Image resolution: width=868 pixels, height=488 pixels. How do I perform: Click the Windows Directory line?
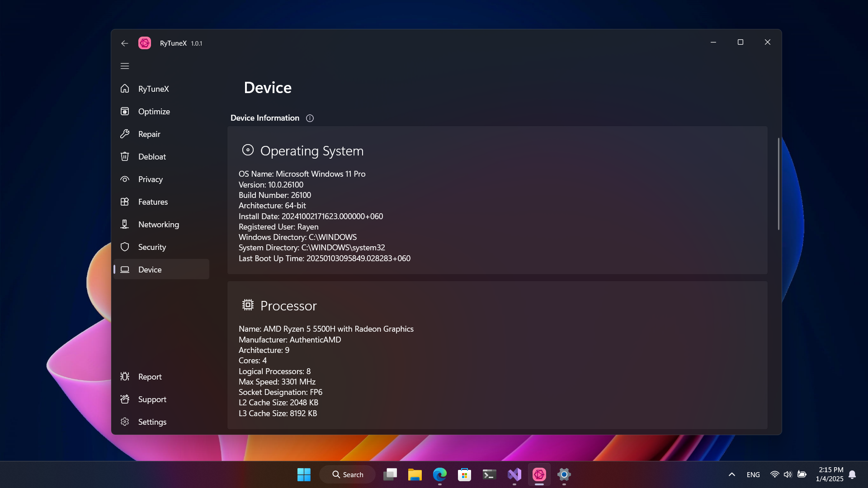[297, 237]
